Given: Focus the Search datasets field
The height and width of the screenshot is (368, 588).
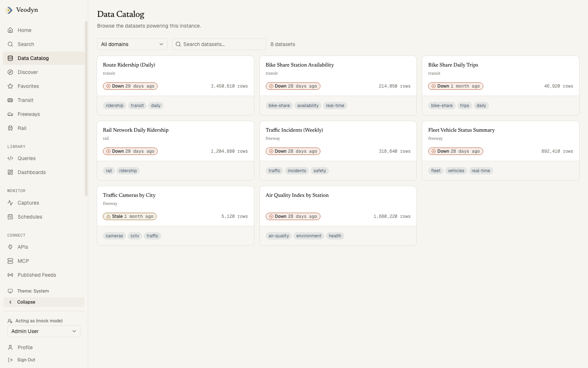Looking at the screenshot, I should (x=219, y=44).
